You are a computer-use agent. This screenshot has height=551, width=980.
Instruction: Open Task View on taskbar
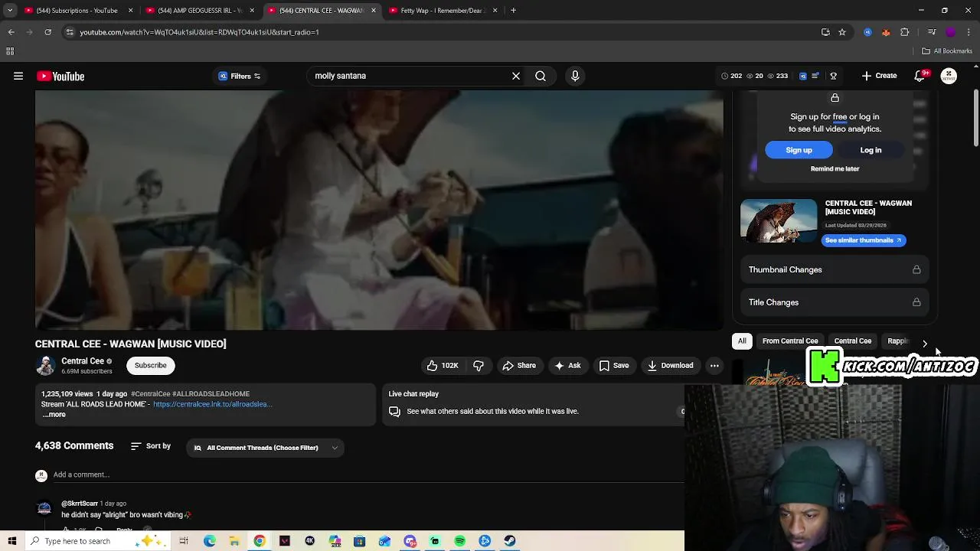pos(184,541)
